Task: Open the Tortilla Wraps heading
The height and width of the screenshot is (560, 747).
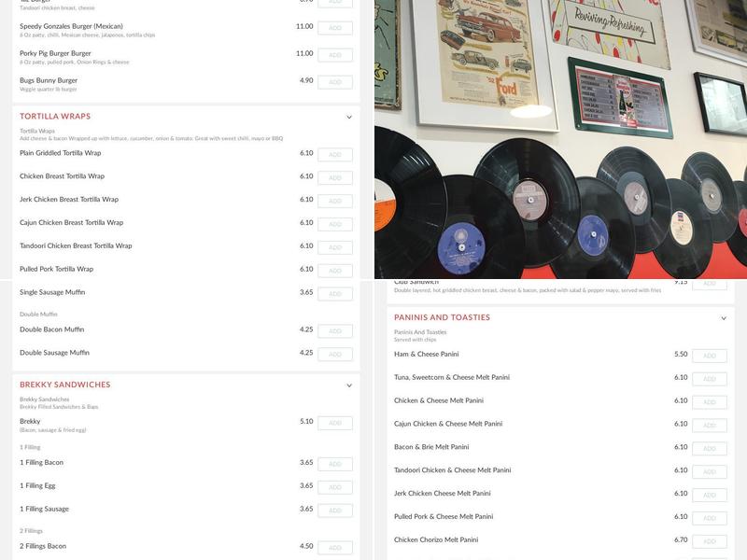Action: 55,116
